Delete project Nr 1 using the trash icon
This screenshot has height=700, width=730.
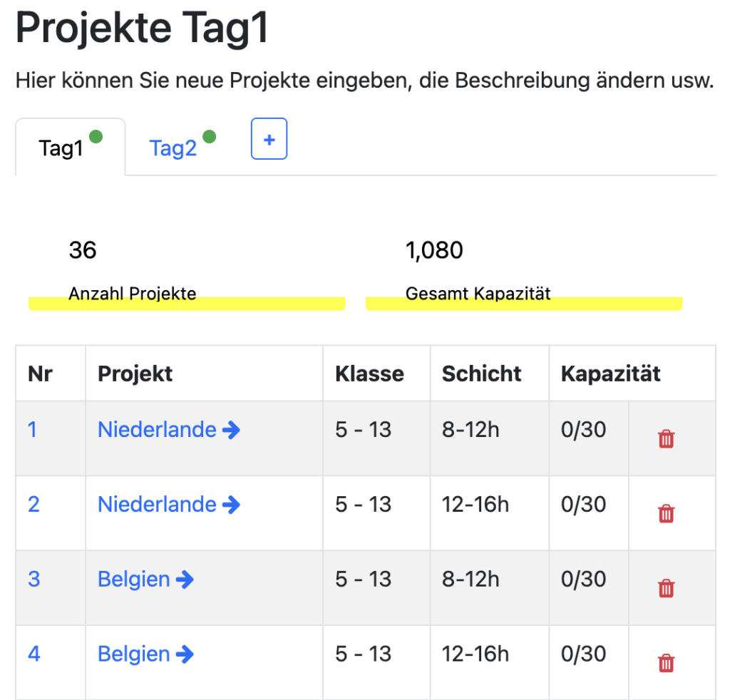(x=665, y=439)
